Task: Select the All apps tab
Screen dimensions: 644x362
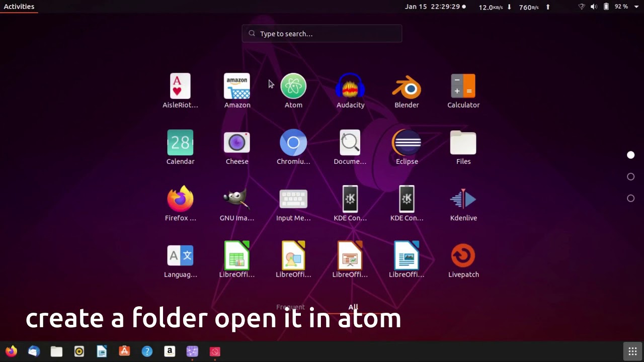Action: [x=353, y=307]
